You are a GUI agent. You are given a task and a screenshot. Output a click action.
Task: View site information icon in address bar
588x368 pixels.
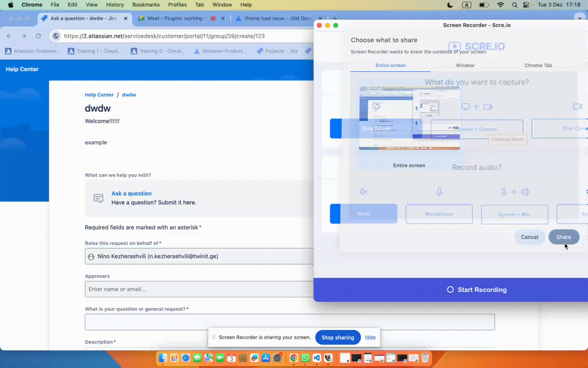tap(56, 36)
